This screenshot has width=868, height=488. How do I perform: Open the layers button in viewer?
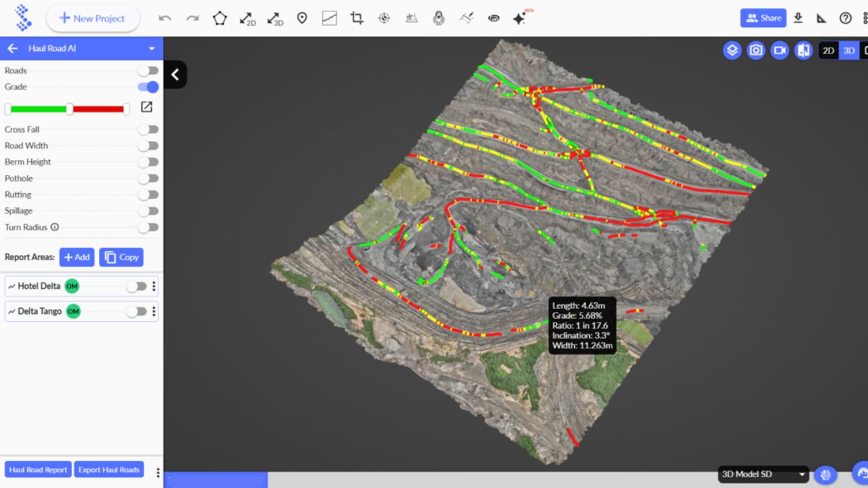(732, 50)
